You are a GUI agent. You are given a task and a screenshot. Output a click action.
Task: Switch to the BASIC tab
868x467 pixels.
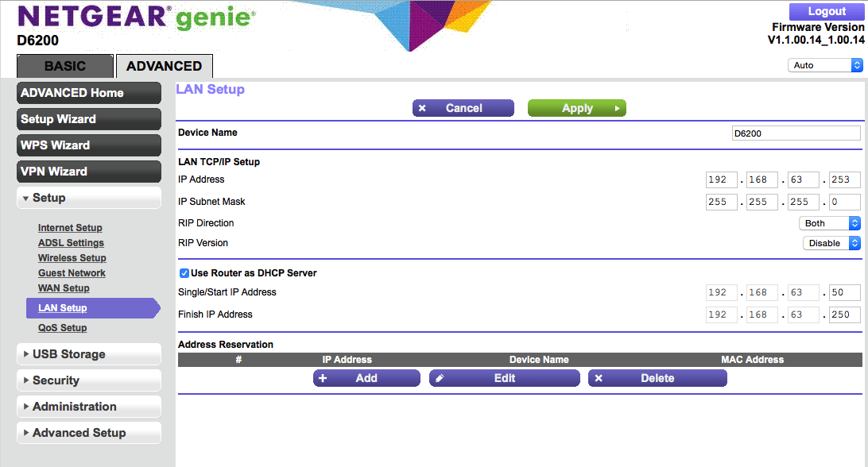(64, 67)
